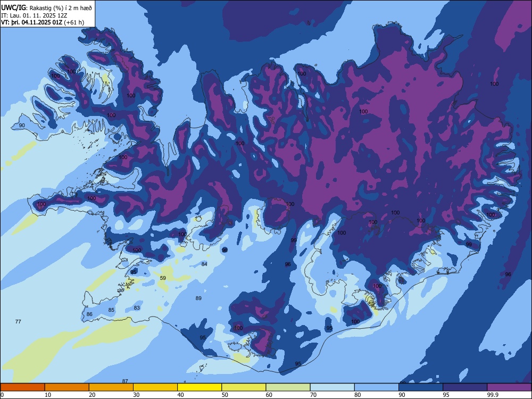Select the '30' legend tick label
532x399 pixels.
pos(136,395)
